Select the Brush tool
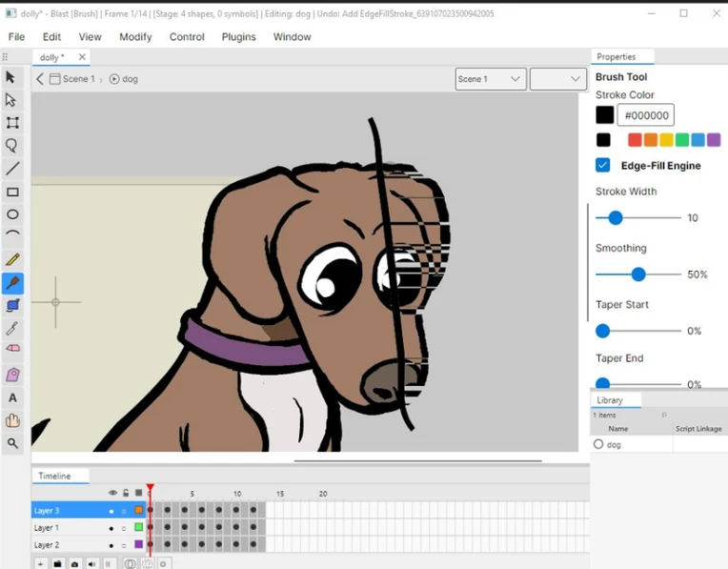Image resolution: width=728 pixels, height=569 pixels. click(12, 283)
